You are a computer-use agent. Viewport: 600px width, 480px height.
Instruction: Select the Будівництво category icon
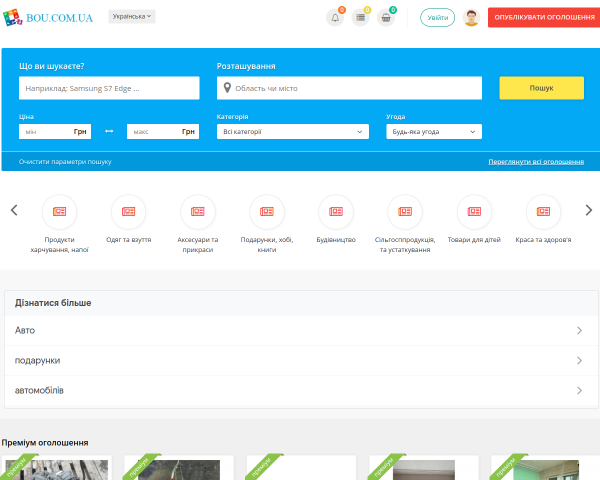click(x=336, y=212)
